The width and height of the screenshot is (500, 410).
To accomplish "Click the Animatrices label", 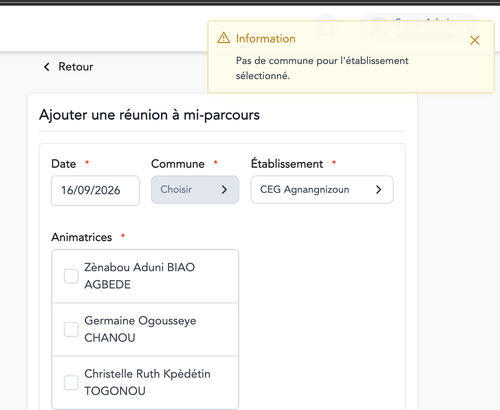I will (x=82, y=237).
